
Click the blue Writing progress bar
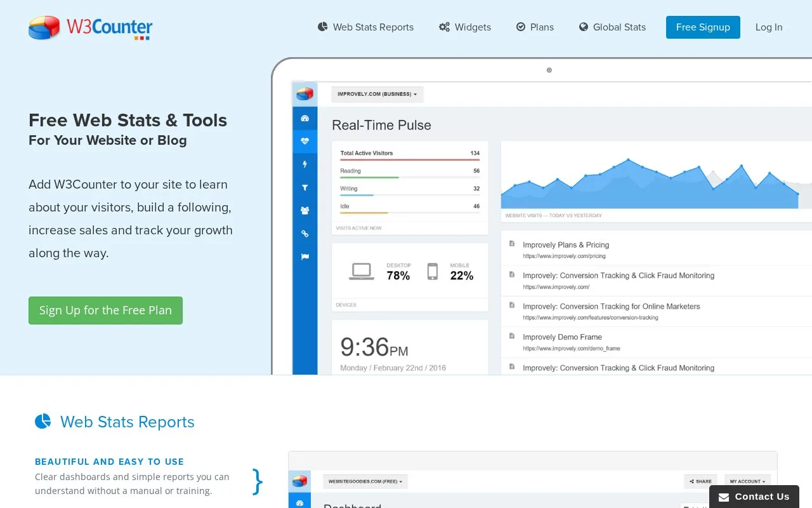pyautogui.click(x=357, y=196)
